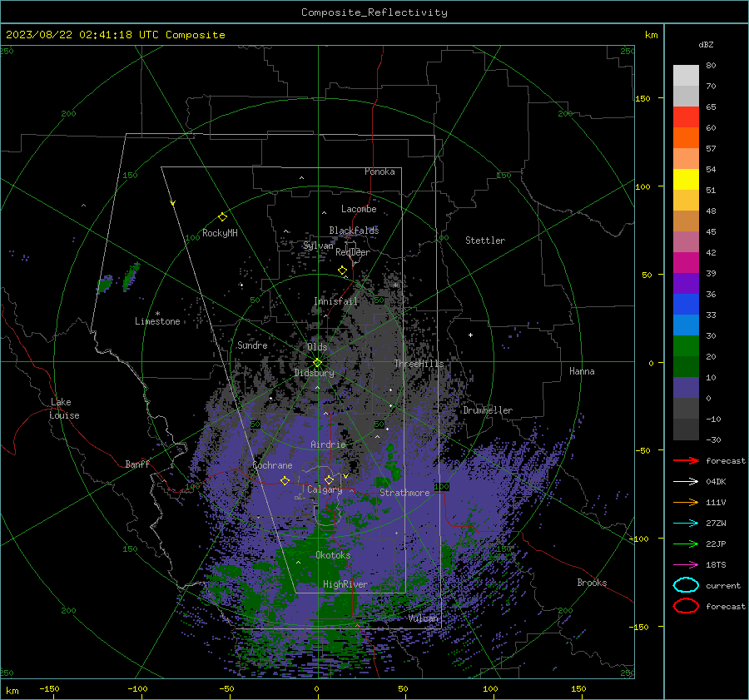Select the 65-70 dBZ light gray swatch
749x700 pixels.
[x=686, y=96]
